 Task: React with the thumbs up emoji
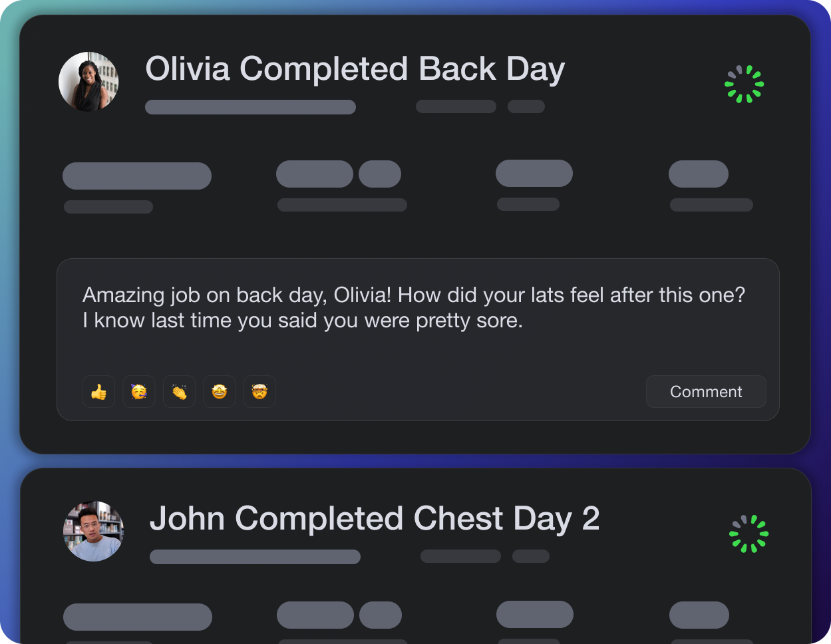(x=98, y=392)
